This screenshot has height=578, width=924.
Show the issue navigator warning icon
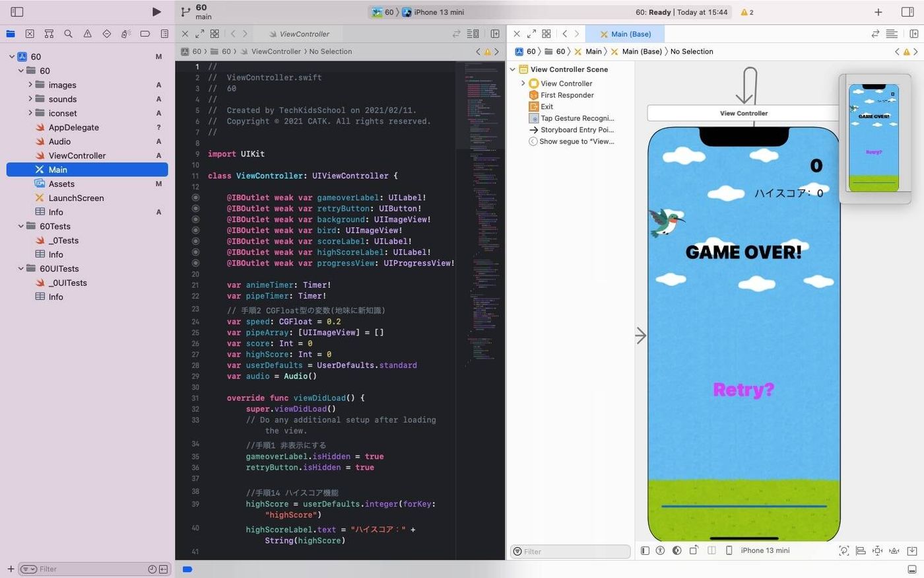coord(87,34)
